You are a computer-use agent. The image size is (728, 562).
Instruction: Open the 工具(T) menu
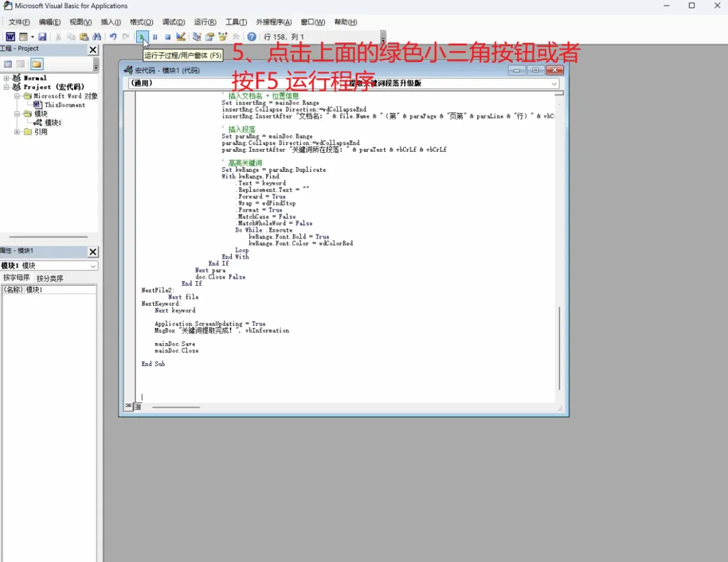pyautogui.click(x=236, y=22)
